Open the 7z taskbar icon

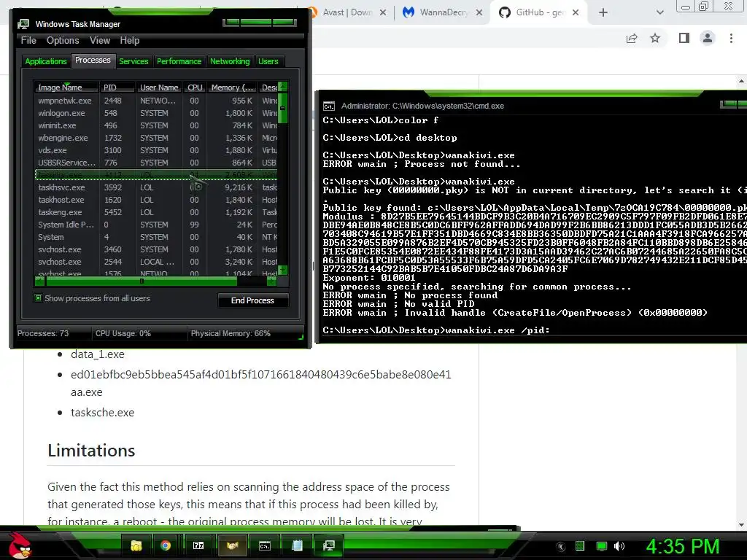(x=198, y=545)
